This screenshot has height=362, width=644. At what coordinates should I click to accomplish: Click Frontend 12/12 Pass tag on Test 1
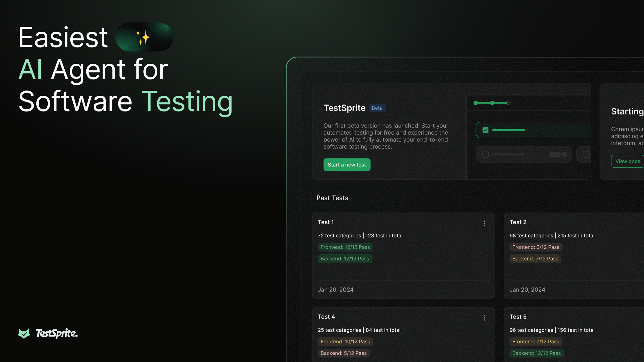point(345,247)
